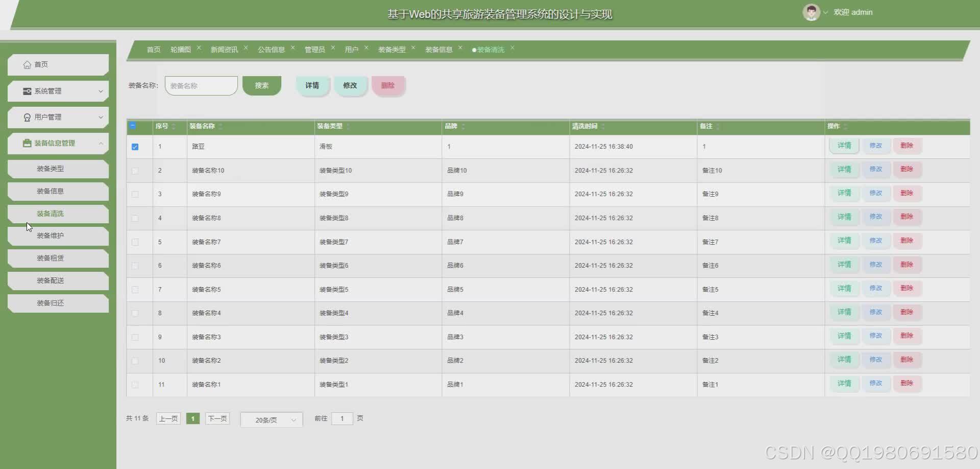Toggle the select-all header checkbox
This screenshot has width=980, height=469.
(133, 126)
